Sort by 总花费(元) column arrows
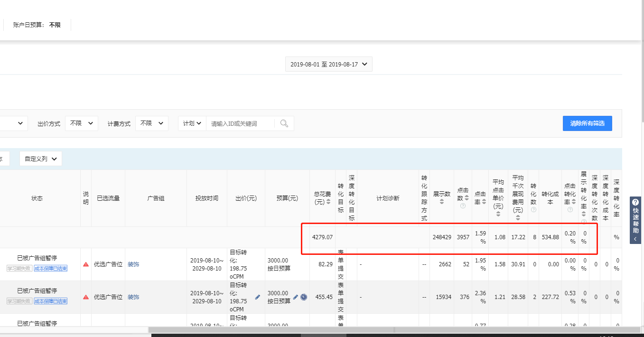Viewport: 644px width, 337px height. click(x=328, y=202)
